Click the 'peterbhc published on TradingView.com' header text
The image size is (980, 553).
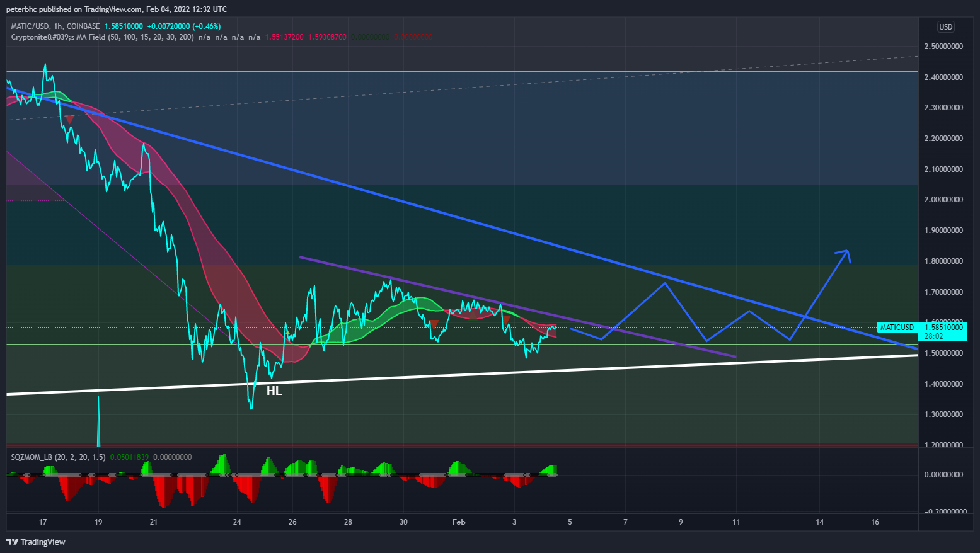pyautogui.click(x=74, y=9)
